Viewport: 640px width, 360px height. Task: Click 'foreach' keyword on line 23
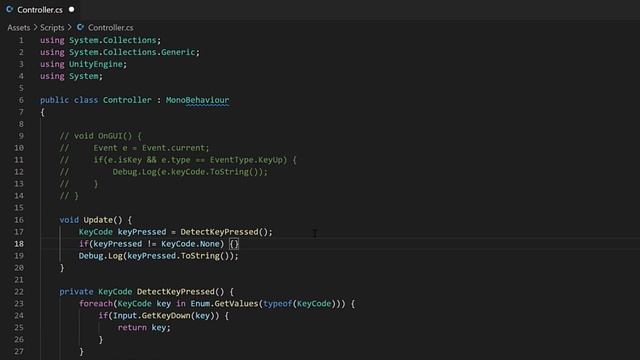point(96,304)
